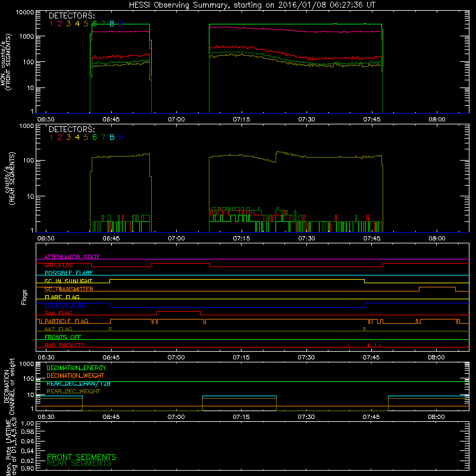476x476 pixels.
Task: Click 08:00 tick under the decimation plot
Action: point(437,417)
